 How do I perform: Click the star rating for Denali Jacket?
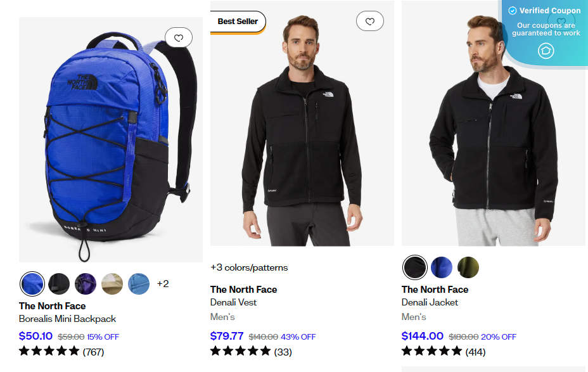(x=432, y=350)
